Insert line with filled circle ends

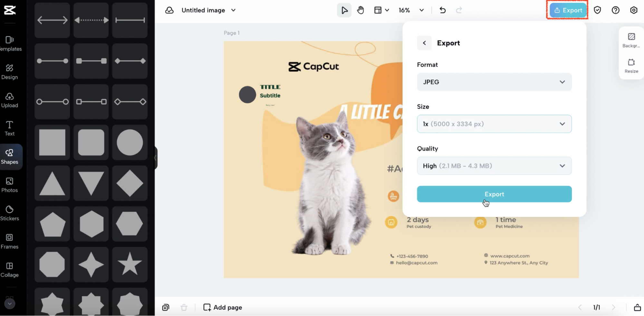point(52,61)
